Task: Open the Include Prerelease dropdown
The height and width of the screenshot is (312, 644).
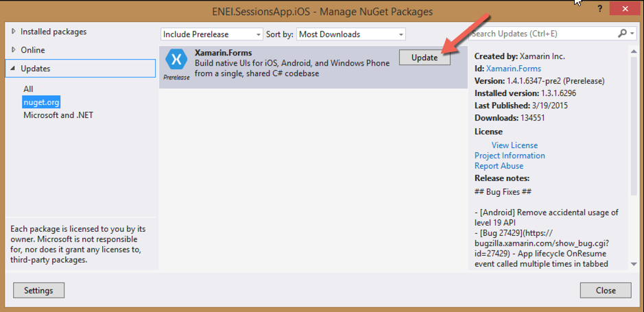Action: 212,34
